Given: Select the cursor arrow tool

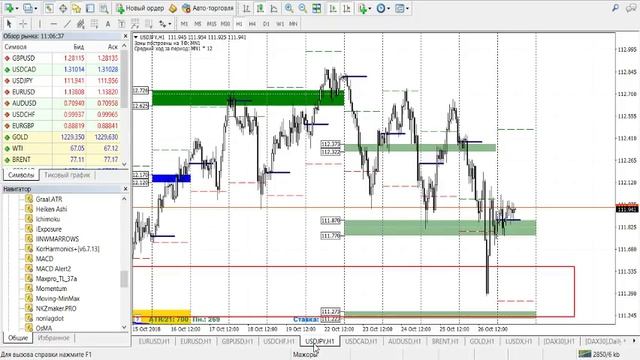Looking at the screenshot, I should (9, 24).
